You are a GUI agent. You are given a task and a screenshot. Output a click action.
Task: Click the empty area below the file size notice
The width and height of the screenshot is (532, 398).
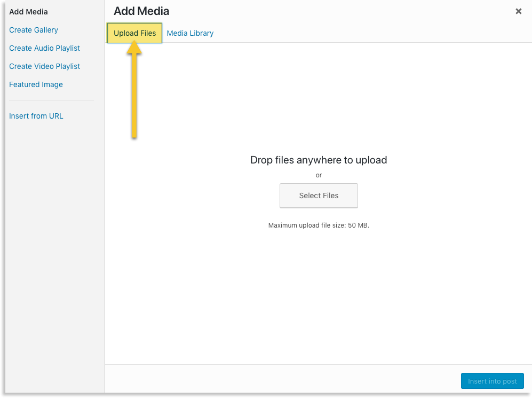pos(319,294)
